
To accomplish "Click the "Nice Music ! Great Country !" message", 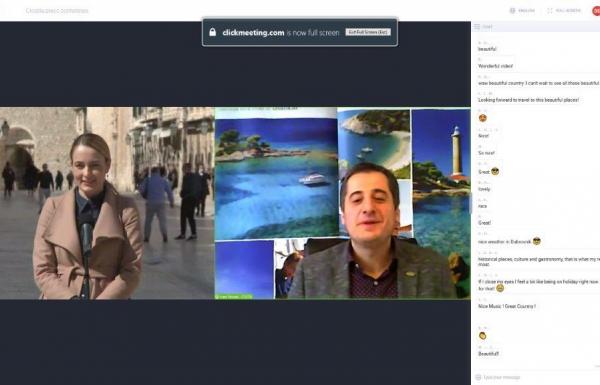I will coord(507,306).
